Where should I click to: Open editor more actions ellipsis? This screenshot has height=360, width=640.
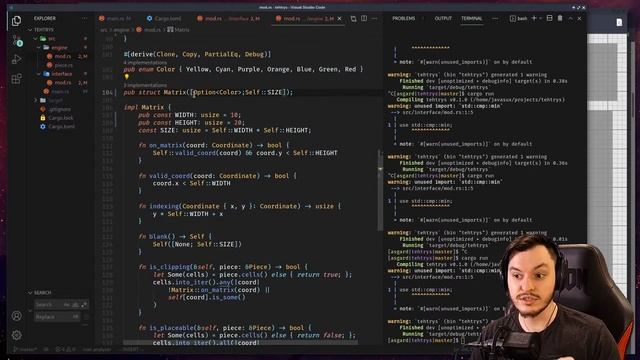pyautogui.click(x=374, y=18)
